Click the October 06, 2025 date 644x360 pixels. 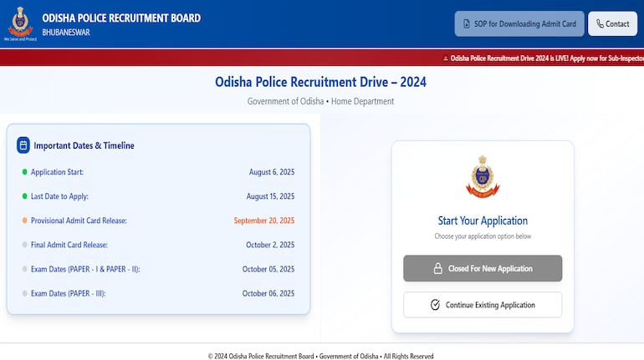(x=268, y=293)
